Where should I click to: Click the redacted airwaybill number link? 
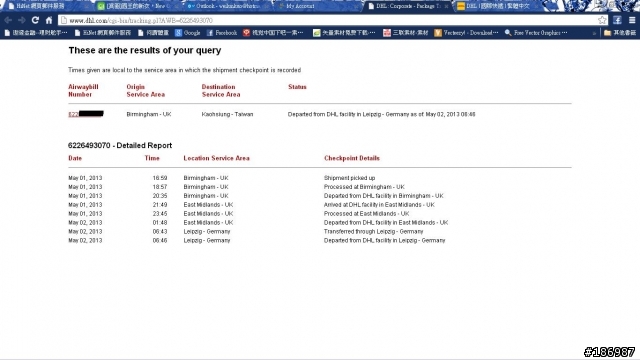(86, 114)
